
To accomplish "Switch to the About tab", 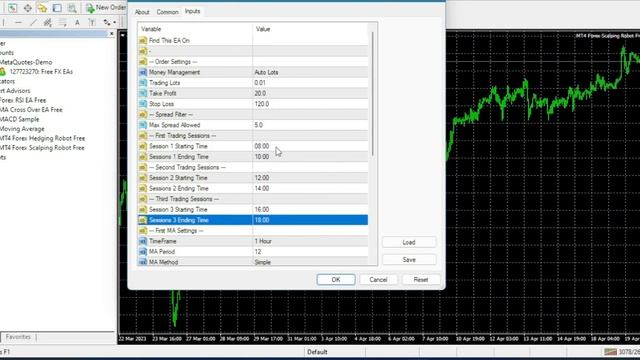I will click(142, 12).
